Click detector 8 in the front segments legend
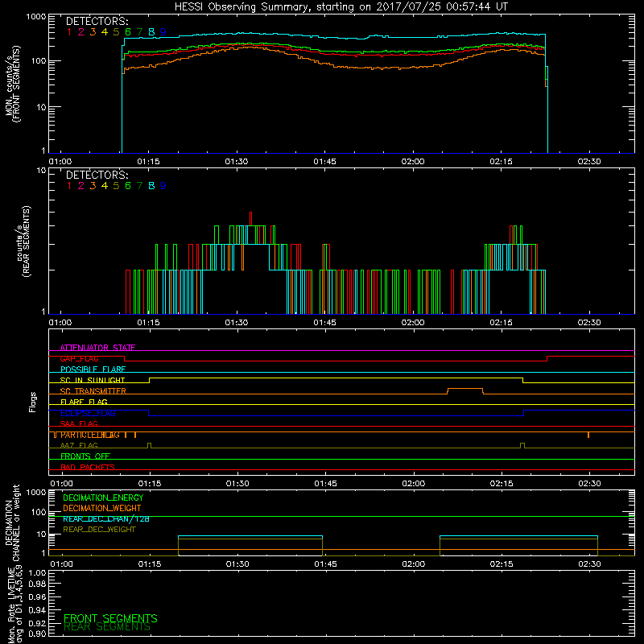The image size is (644, 644). tap(151, 31)
